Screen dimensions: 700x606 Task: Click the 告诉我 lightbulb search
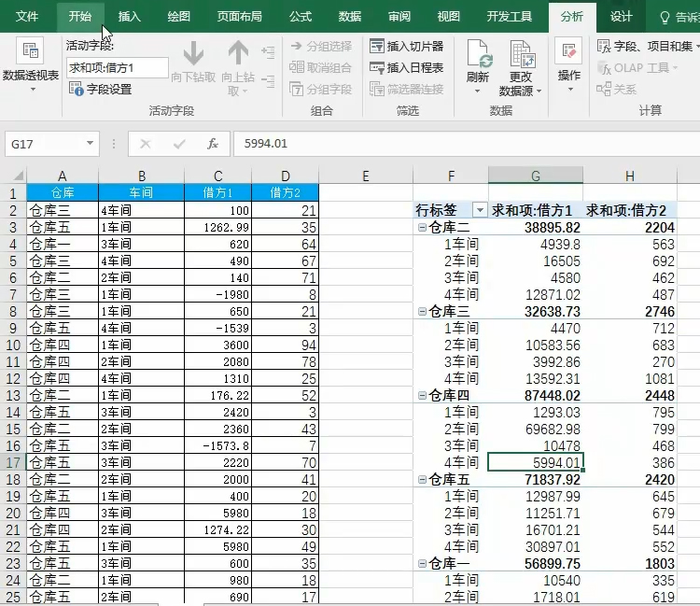click(665, 17)
